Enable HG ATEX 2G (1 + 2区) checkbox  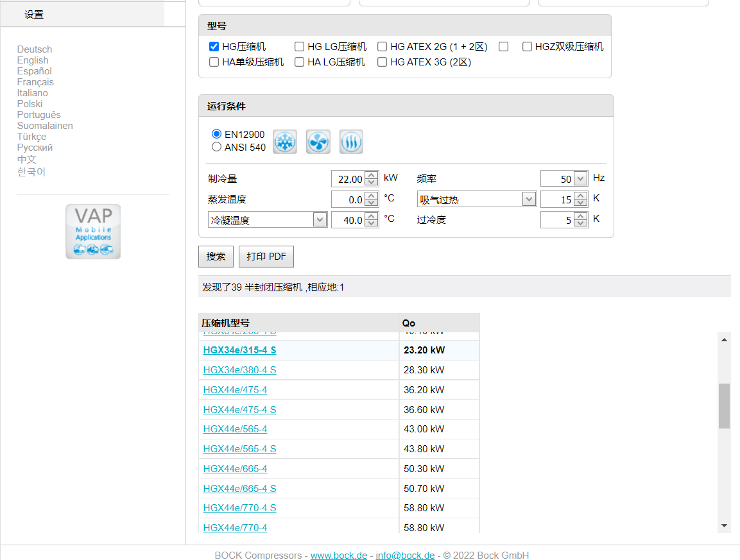[x=383, y=46]
